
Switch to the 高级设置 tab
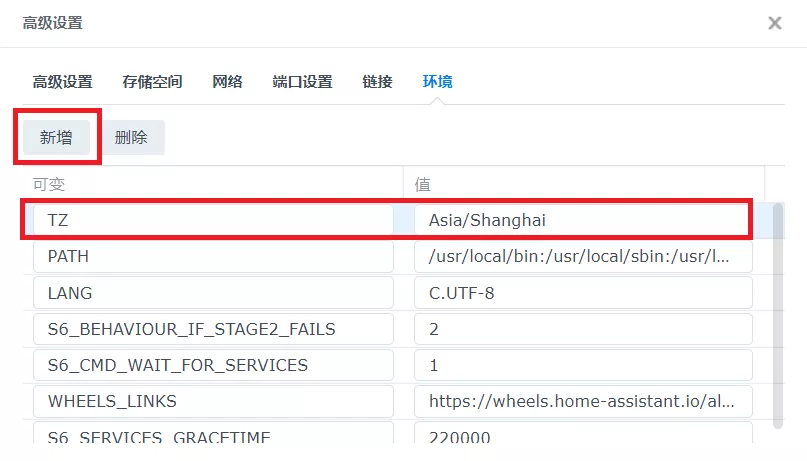[x=63, y=82]
